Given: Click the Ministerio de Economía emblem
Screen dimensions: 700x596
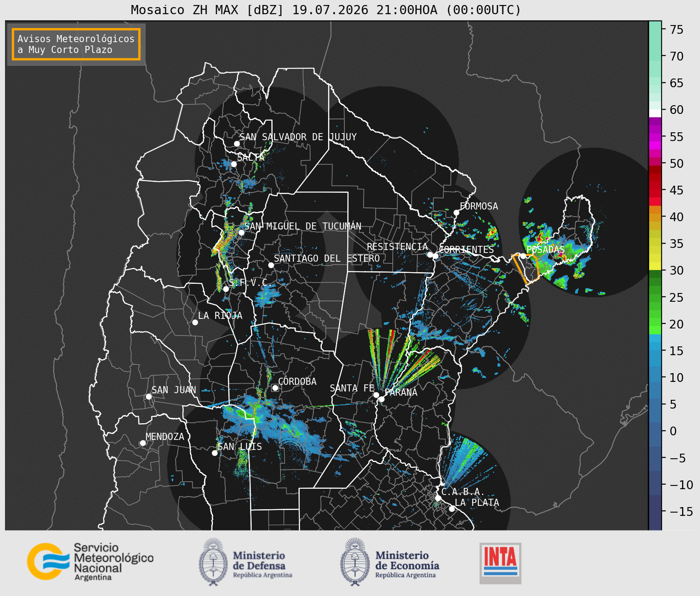Looking at the screenshot, I should tap(355, 562).
